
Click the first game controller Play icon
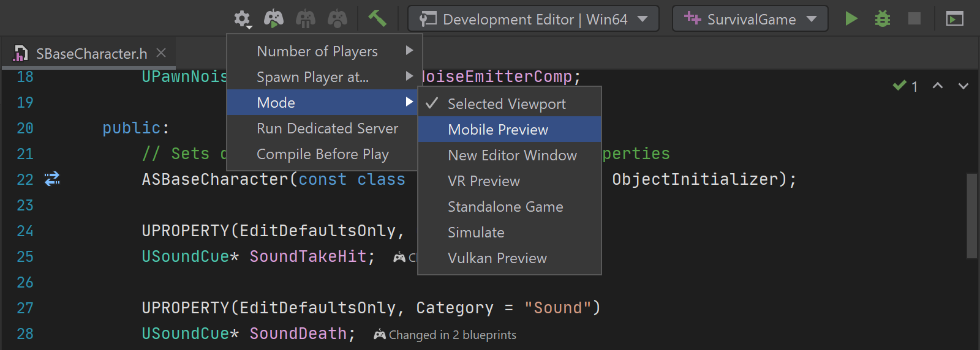pyautogui.click(x=274, y=18)
